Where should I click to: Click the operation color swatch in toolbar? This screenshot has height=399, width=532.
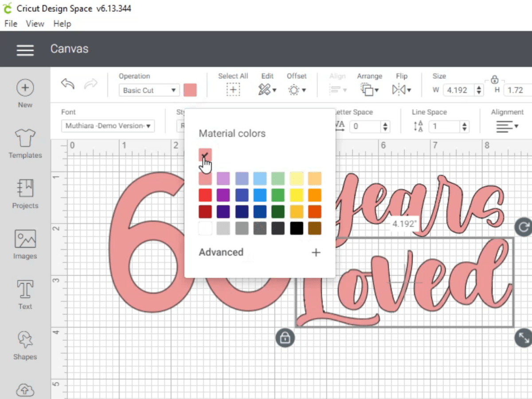pos(190,90)
